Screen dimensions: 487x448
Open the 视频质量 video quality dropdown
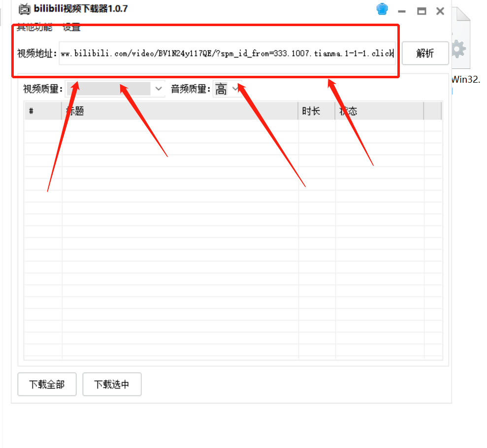click(115, 89)
